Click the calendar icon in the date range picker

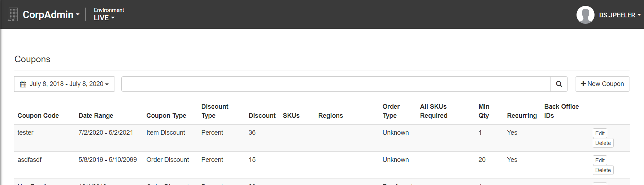pyautogui.click(x=23, y=84)
